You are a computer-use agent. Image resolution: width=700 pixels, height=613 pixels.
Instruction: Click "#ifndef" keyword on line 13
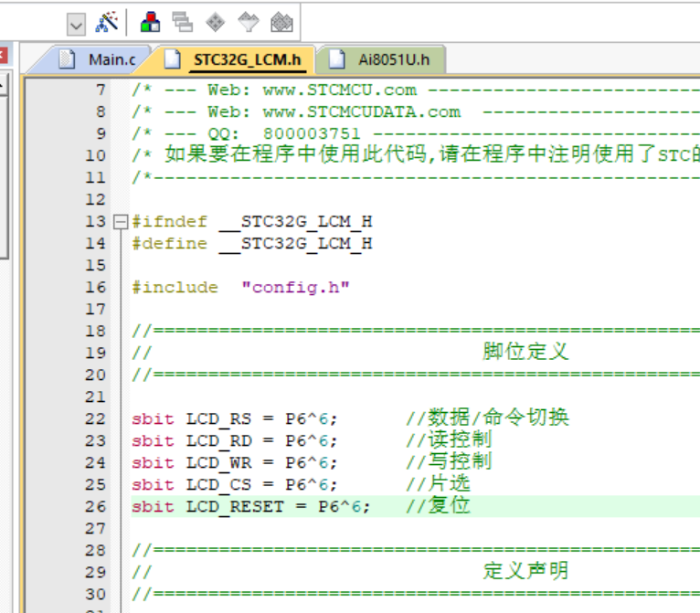pyautogui.click(x=170, y=222)
